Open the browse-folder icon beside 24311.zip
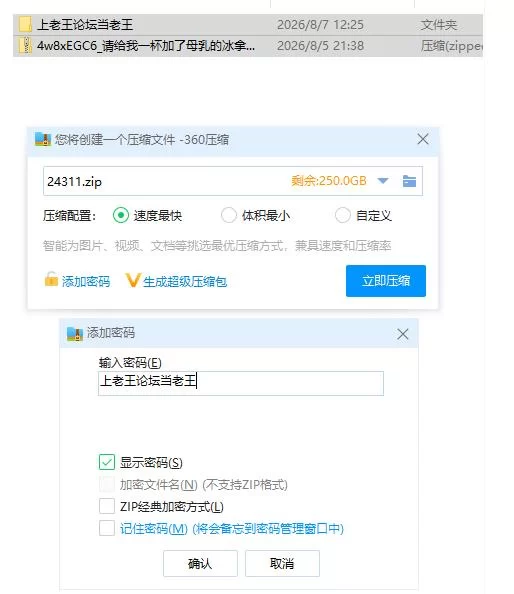Screen dimensions: 514x594 409,181
